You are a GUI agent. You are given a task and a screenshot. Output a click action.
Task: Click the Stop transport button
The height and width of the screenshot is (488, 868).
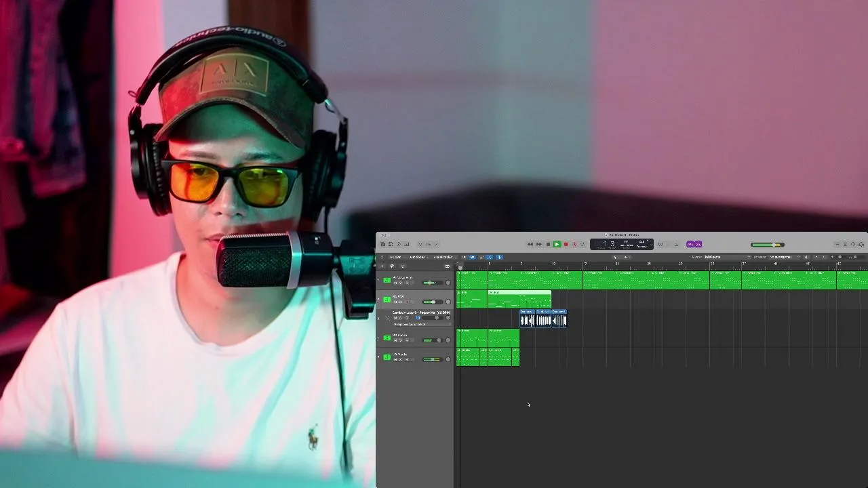coord(548,244)
